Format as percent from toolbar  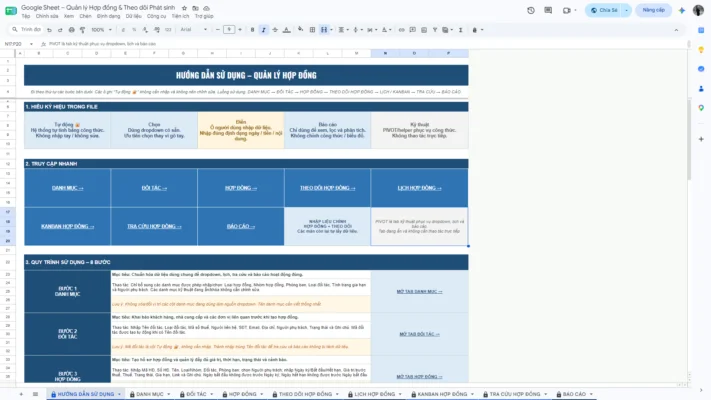(134, 30)
